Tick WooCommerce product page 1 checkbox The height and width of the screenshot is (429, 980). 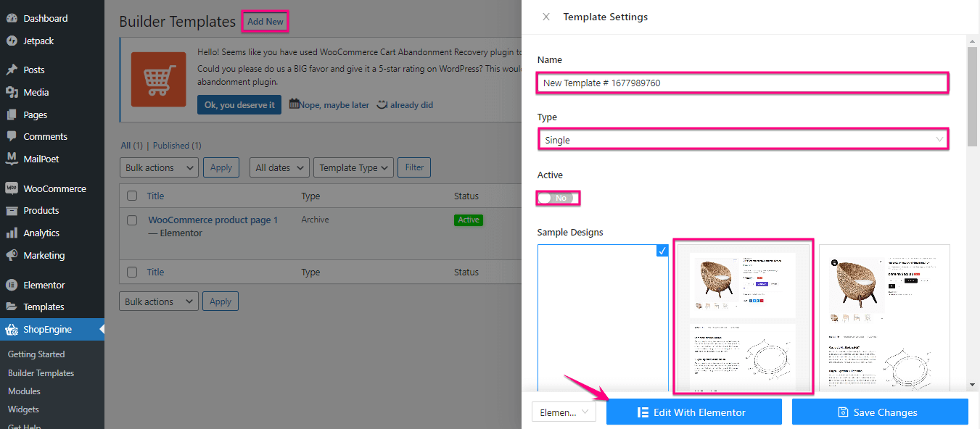coord(132,220)
